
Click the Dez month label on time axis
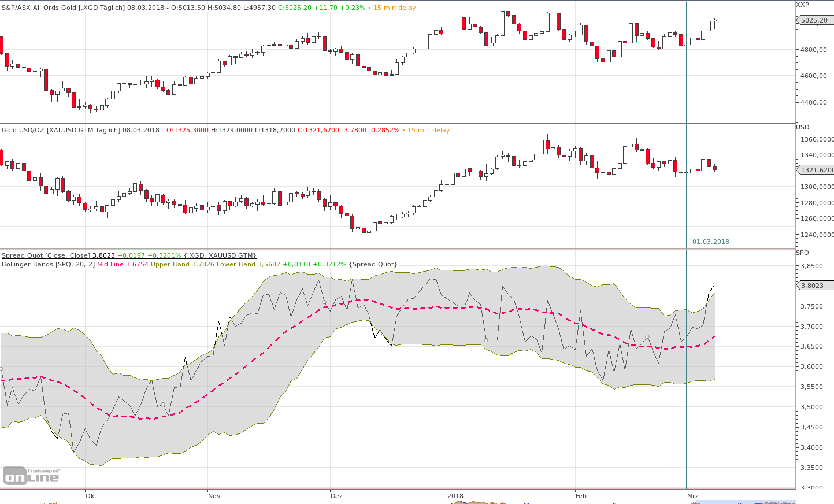pos(336,496)
